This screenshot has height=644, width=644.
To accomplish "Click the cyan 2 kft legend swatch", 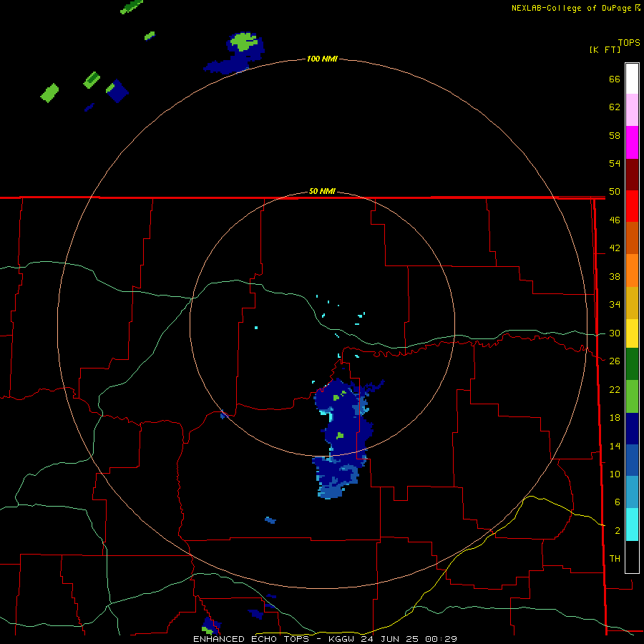I will [x=632, y=525].
